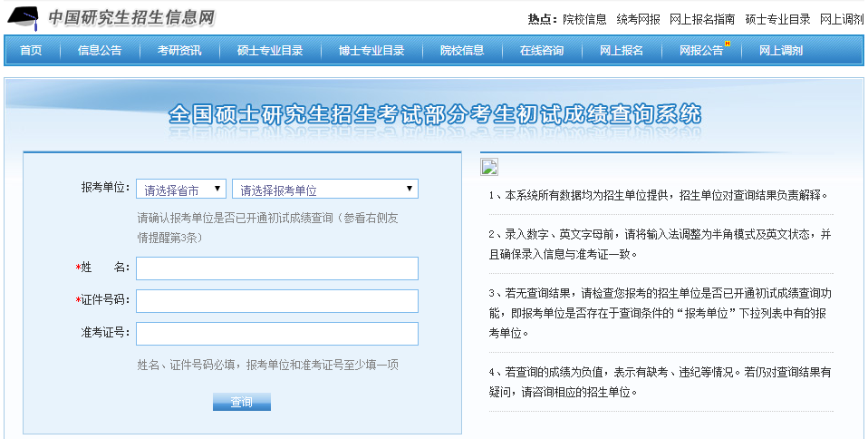The image size is (868, 439).
Task: Open the 信息公告 navigation item
Action: (x=100, y=51)
